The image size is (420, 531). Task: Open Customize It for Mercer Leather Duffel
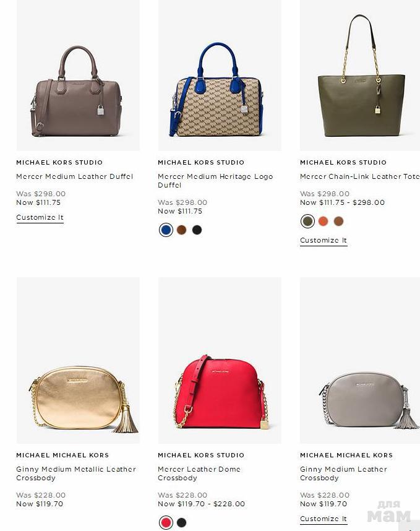click(40, 217)
